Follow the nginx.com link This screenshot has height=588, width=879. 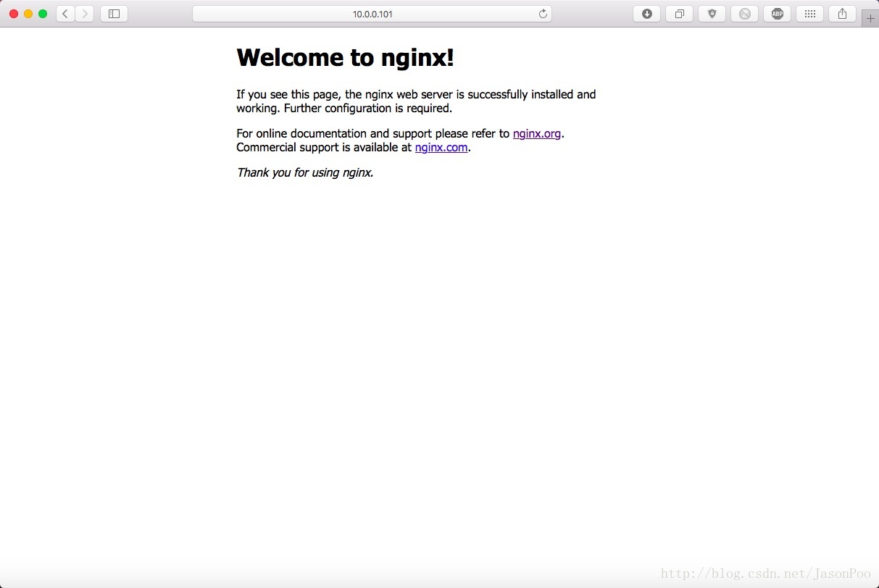coord(441,147)
